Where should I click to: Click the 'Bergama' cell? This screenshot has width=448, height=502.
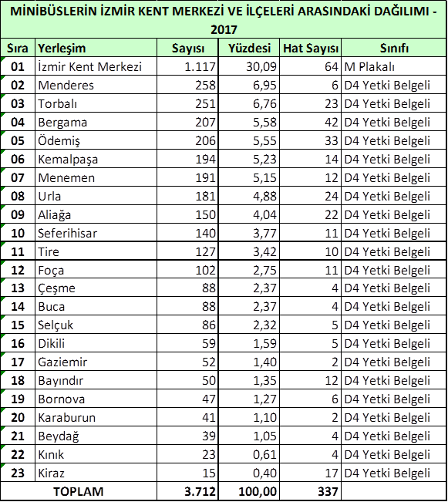[x=96, y=122]
